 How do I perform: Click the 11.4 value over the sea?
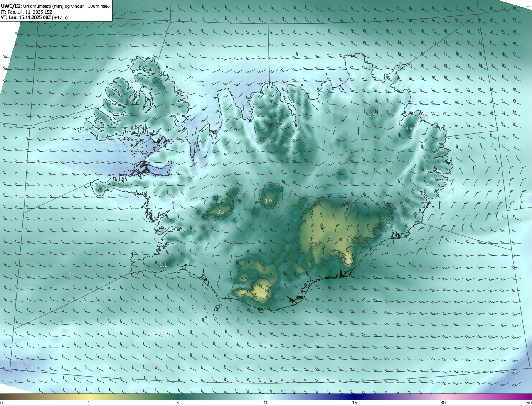[22, 363]
